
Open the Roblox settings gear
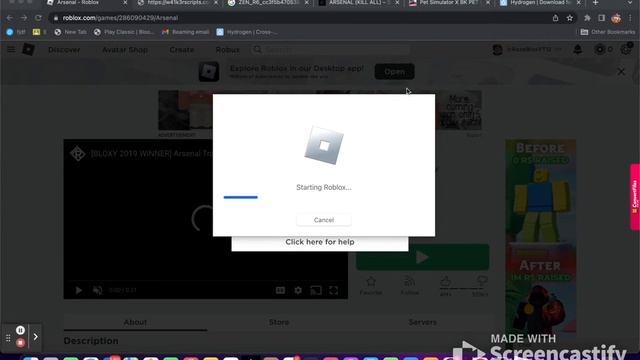click(x=626, y=49)
